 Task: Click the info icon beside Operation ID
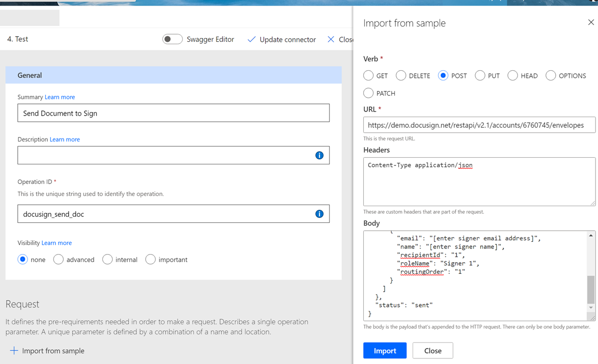coord(319,214)
